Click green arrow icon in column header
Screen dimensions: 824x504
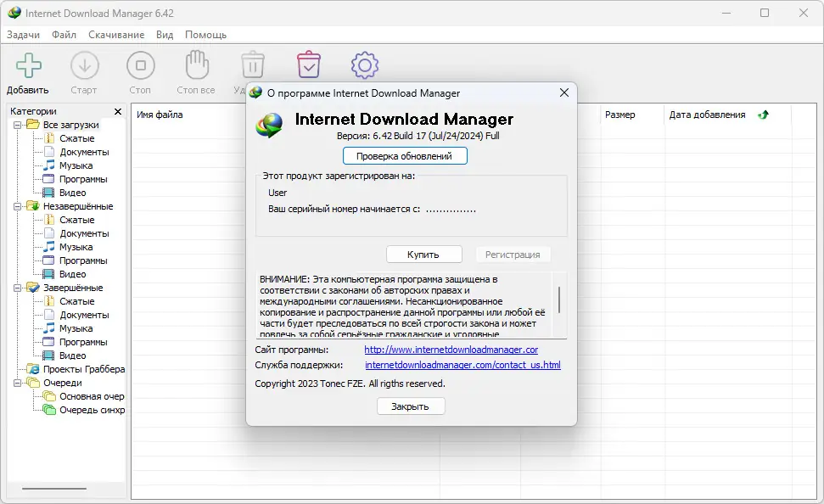pyautogui.click(x=763, y=115)
